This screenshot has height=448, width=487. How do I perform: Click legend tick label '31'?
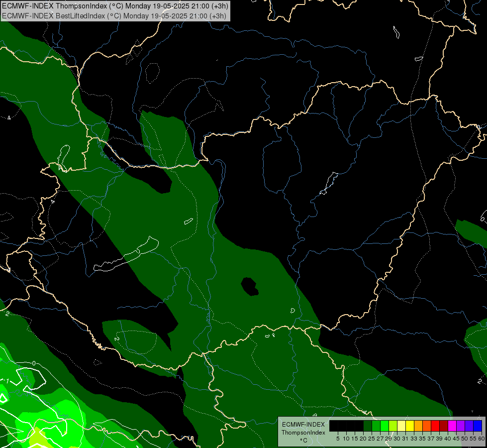coord(405,439)
